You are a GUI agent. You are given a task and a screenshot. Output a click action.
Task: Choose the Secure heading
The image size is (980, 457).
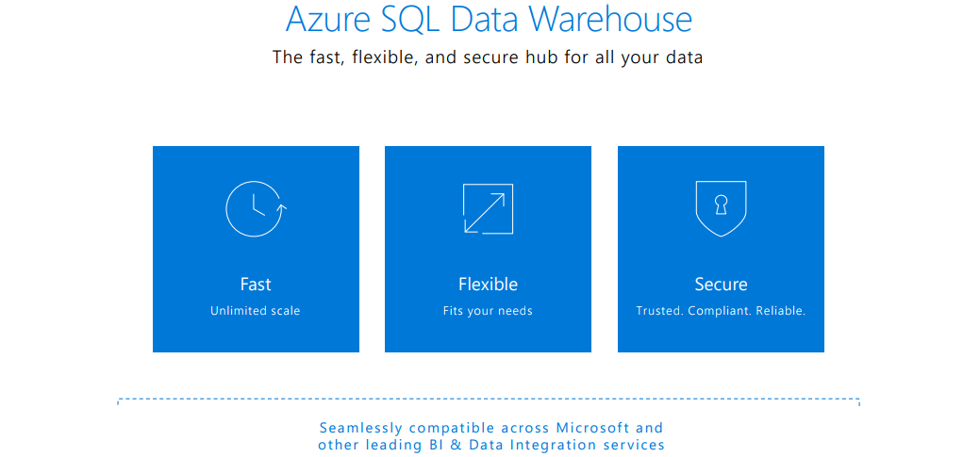point(721,284)
